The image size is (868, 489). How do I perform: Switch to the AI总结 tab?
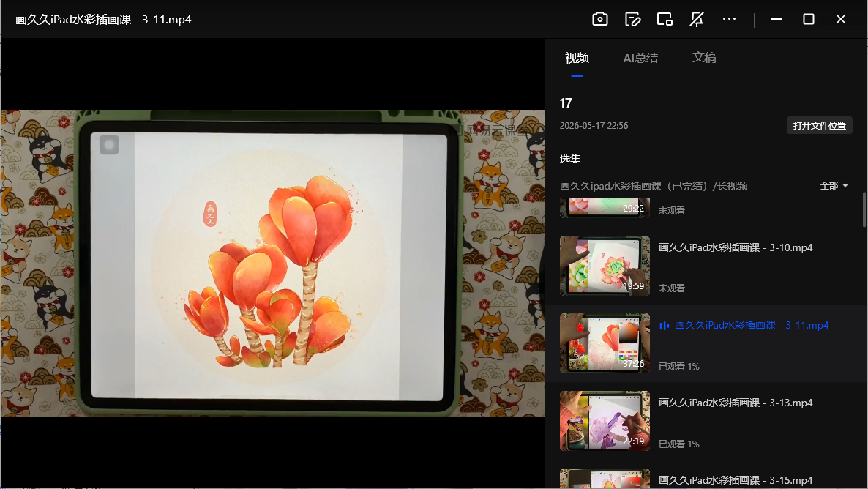coord(640,58)
